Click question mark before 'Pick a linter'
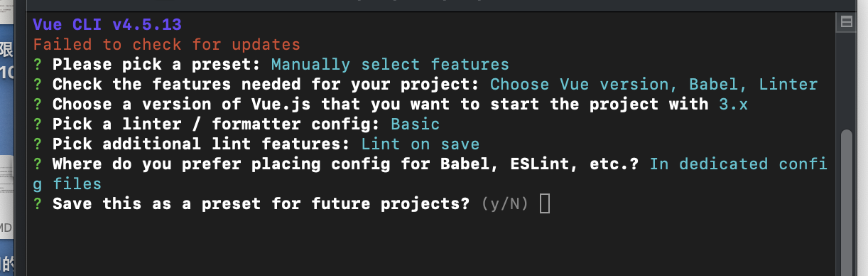 (x=37, y=124)
